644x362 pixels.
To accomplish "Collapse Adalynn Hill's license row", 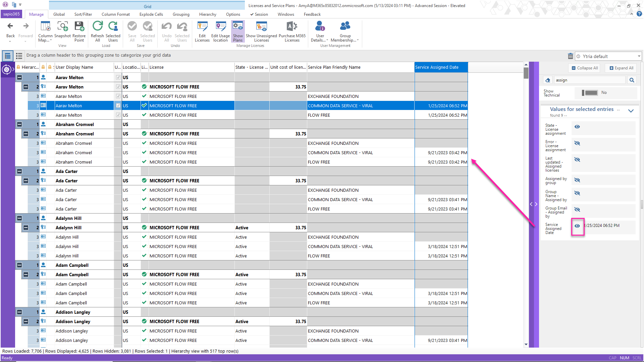I will [x=26, y=228].
